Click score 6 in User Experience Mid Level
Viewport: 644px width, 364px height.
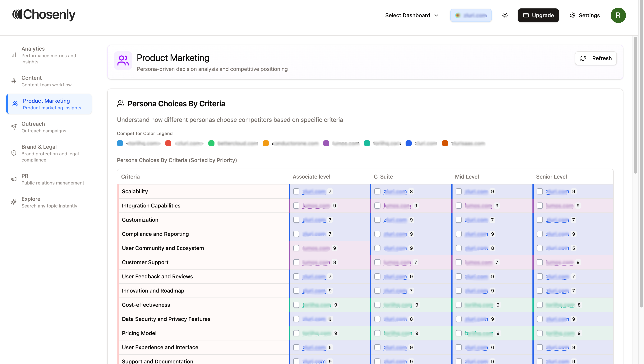(x=492, y=348)
